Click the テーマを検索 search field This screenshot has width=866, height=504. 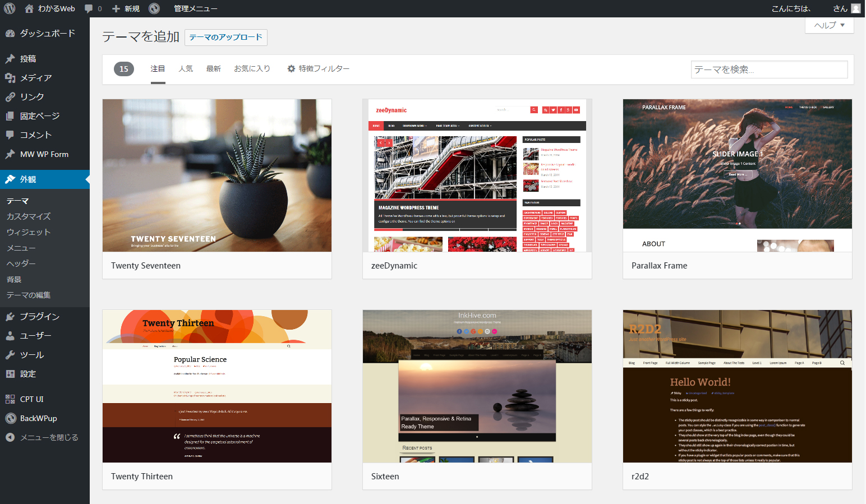pos(768,70)
